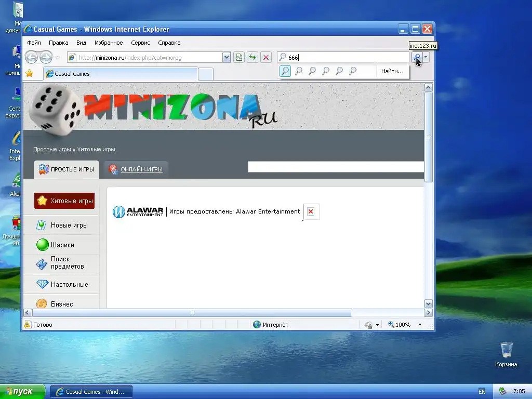This screenshot has height=399, width=532.
Task: Open the ОНЛАЙН-ИГРЫ tab link
Action: pos(141,169)
